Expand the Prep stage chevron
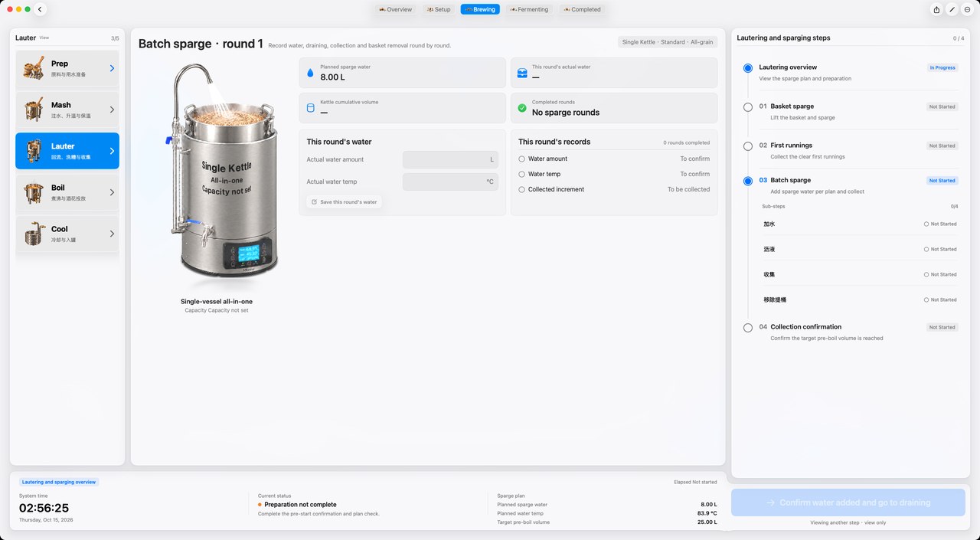The image size is (980, 540). (112, 68)
